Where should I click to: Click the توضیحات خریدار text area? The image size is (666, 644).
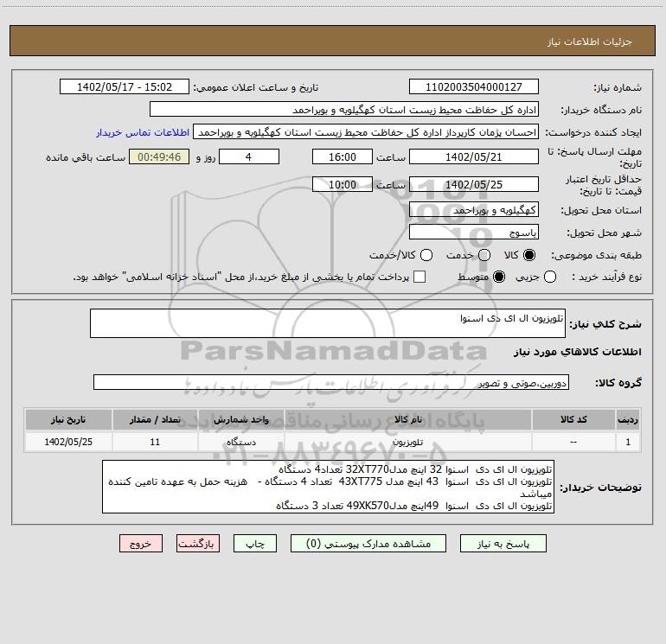coord(329,487)
